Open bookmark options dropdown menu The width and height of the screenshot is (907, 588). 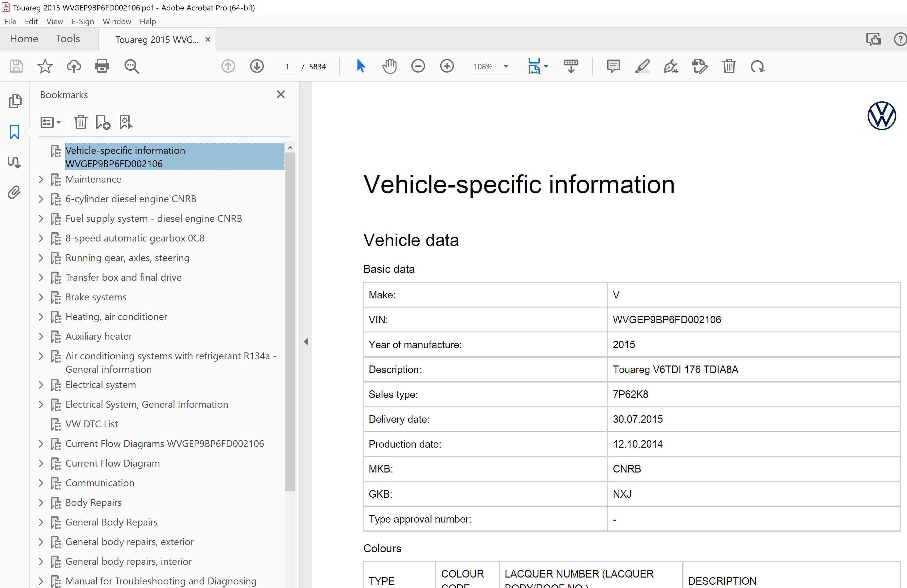pos(50,122)
